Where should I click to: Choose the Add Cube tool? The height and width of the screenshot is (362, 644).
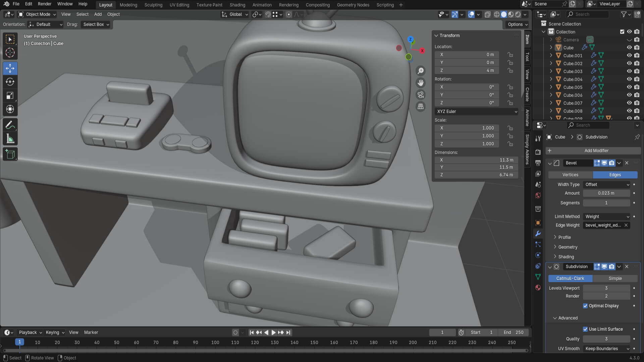10,154
